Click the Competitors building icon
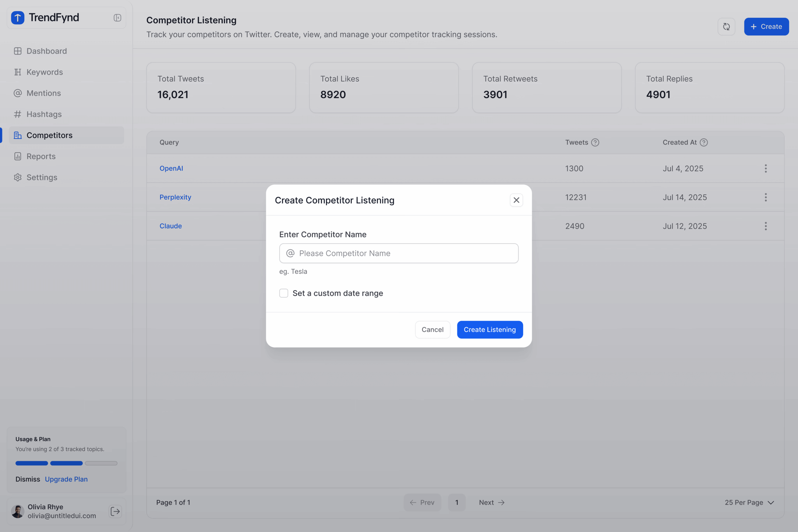The height and width of the screenshot is (532, 798). (x=18, y=135)
